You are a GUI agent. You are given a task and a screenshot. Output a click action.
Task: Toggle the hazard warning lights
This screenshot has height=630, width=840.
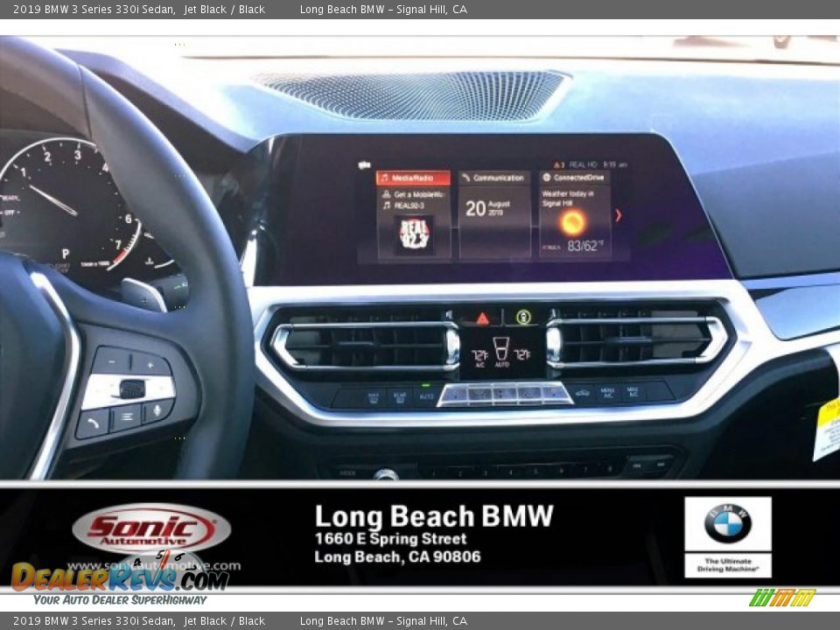[482, 318]
